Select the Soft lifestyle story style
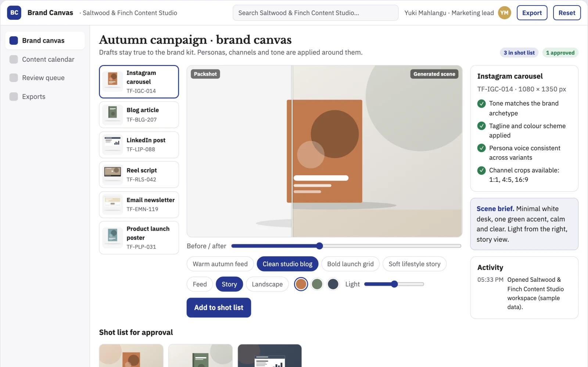Image resolution: width=588 pixels, height=367 pixels. (x=415, y=264)
